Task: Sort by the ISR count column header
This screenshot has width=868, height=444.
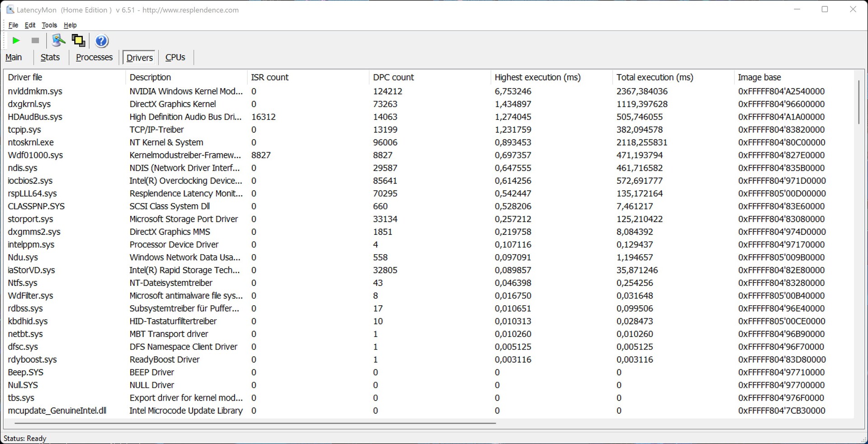Action: pyautogui.click(x=308, y=77)
